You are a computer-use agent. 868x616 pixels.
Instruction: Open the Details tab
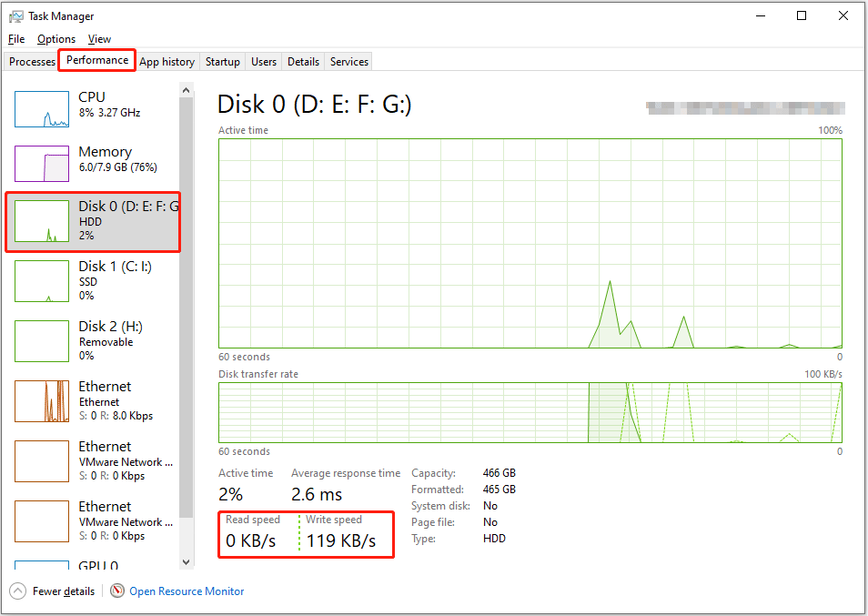click(x=303, y=62)
